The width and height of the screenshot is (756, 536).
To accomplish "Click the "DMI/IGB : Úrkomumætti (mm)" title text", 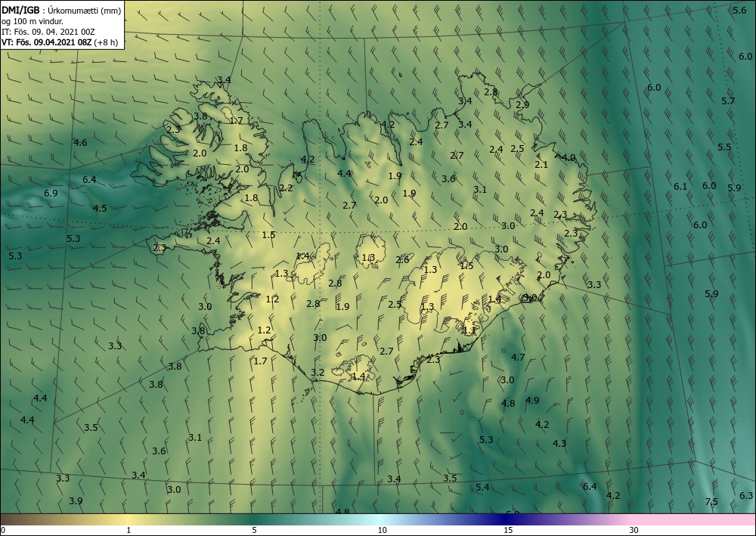I will point(61,11).
